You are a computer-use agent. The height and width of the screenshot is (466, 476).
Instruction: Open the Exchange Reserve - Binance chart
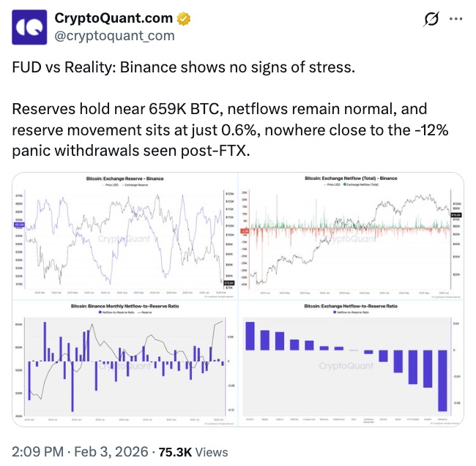pyautogui.click(x=123, y=234)
